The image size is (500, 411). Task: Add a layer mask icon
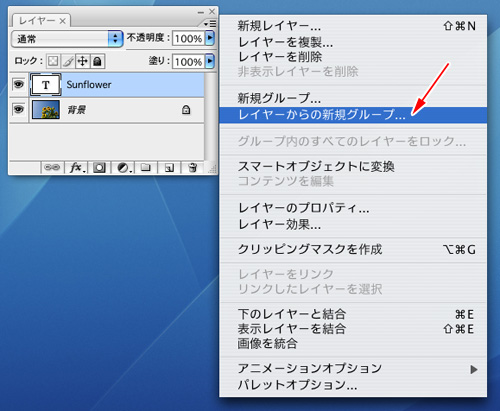99,167
